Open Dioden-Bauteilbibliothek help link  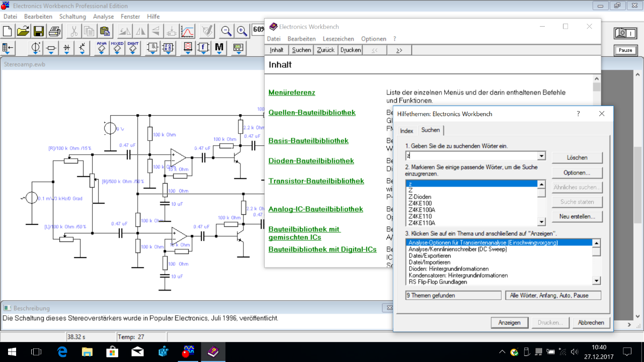click(311, 161)
